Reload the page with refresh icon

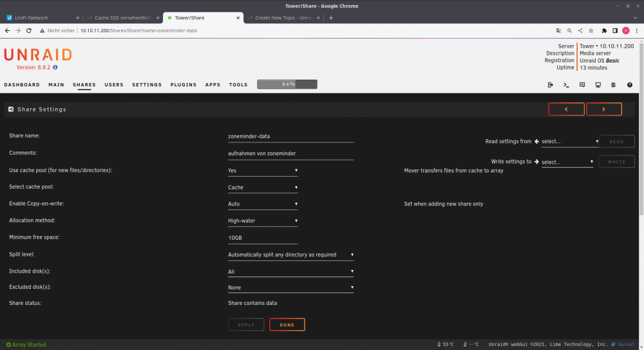pos(29,30)
